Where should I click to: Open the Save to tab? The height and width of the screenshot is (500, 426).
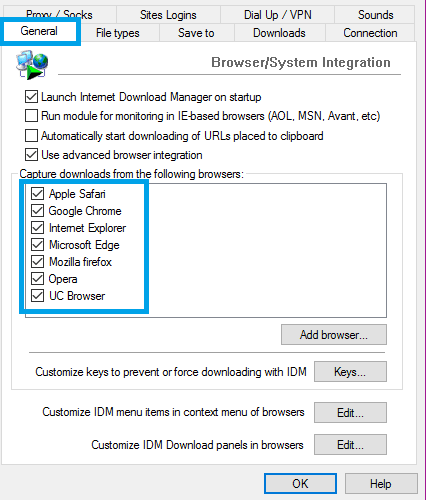coord(196,33)
